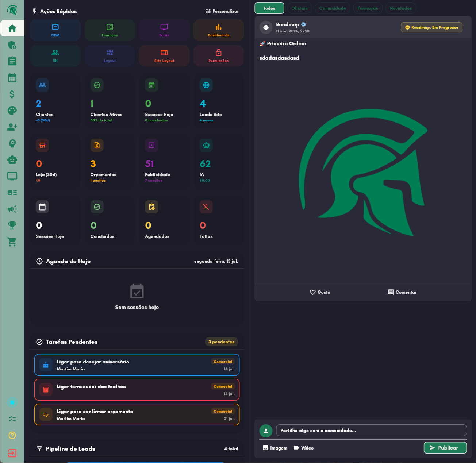The width and height of the screenshot is (476, 463).
Task: Select the Todos feed tab
Action: coord(269,8)
